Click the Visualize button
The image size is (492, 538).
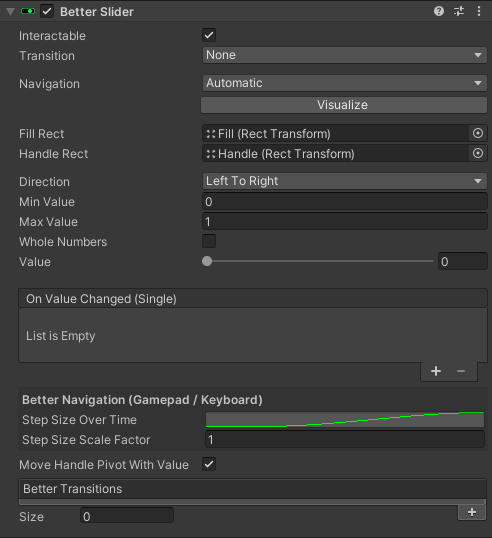[344, 105]
